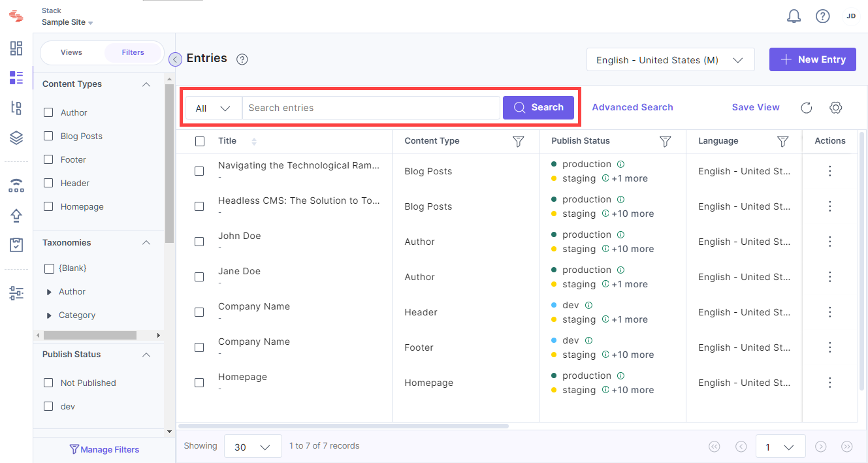
Task: Click Save View
Action: 756,107
